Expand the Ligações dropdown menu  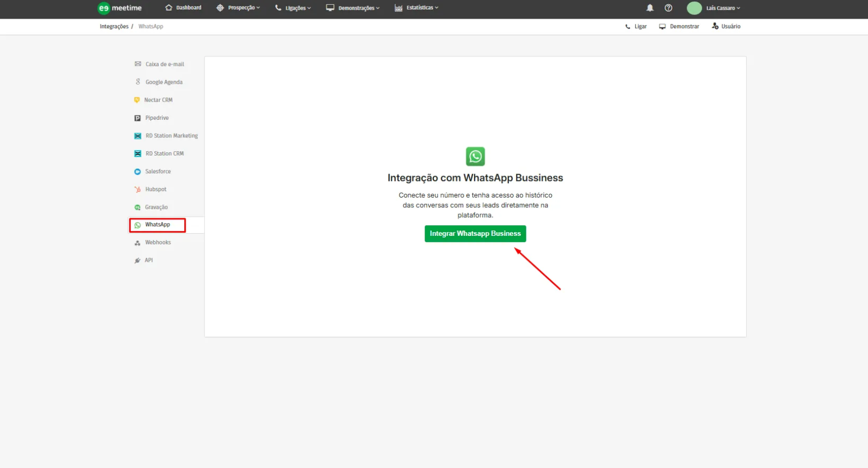tap(298, 8)
